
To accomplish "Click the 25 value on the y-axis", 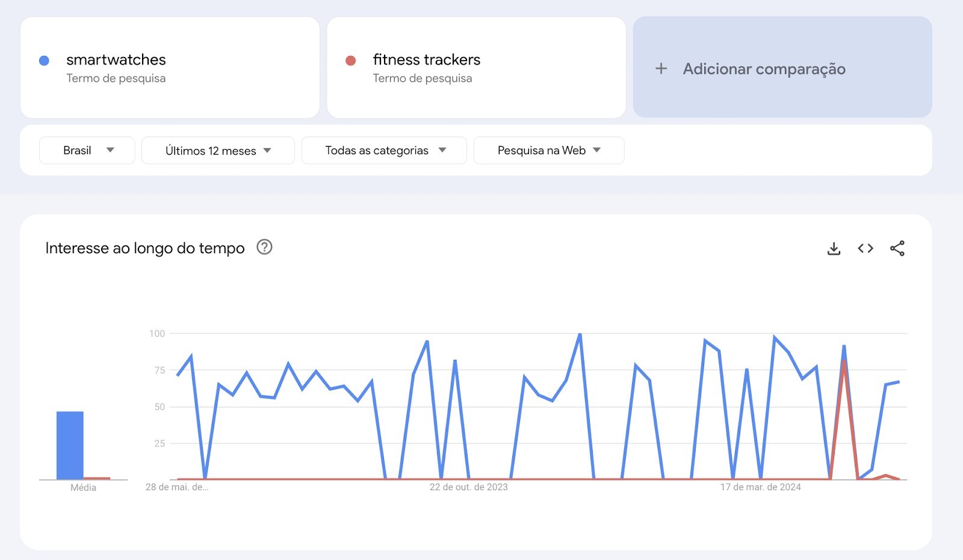I will click(159, 444).
